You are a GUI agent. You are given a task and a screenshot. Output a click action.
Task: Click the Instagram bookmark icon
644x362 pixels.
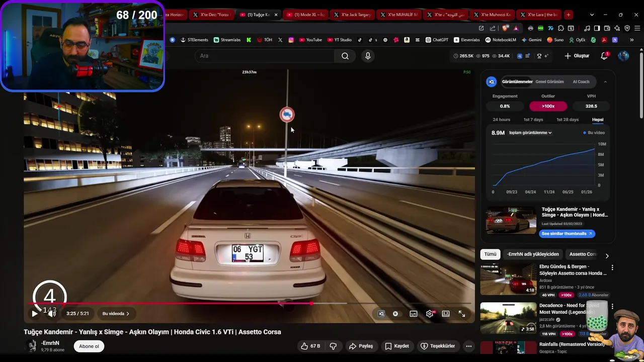pyautogui.click(x=291, y=40)
